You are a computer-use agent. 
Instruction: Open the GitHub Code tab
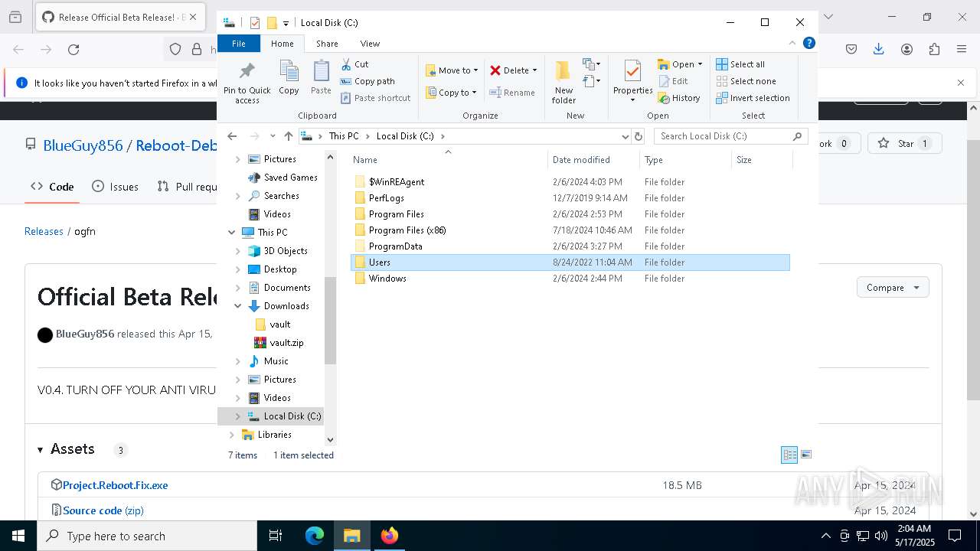click(x=52, y=187)
